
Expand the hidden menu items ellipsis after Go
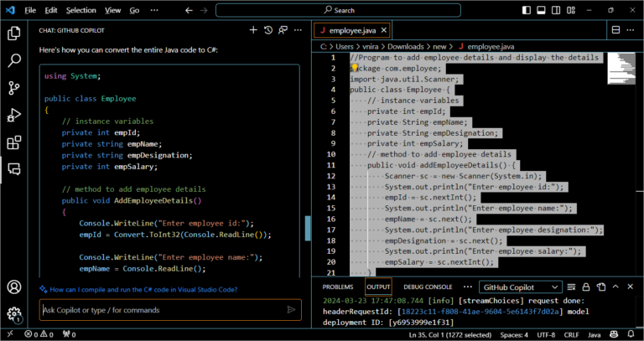(x=155, y=10)
